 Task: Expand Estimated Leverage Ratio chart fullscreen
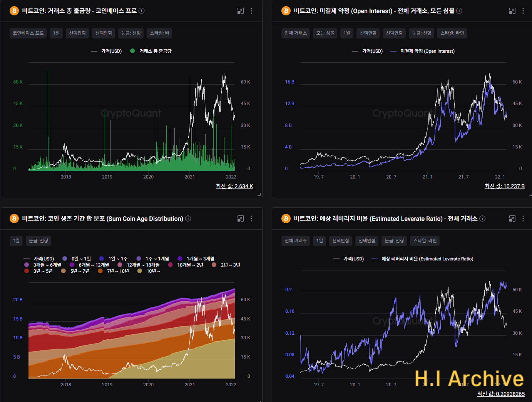(x=512, y=219)
